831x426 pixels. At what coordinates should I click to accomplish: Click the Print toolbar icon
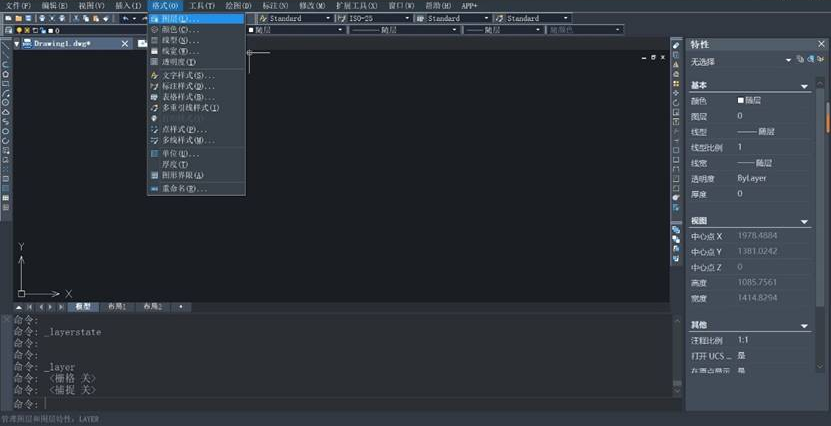click(42, 19)
